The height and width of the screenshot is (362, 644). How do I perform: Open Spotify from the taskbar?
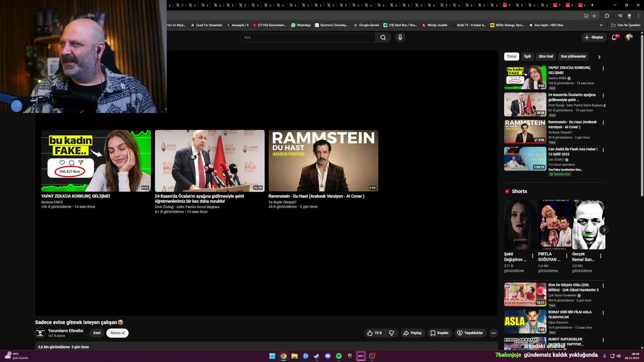point(339,356)
